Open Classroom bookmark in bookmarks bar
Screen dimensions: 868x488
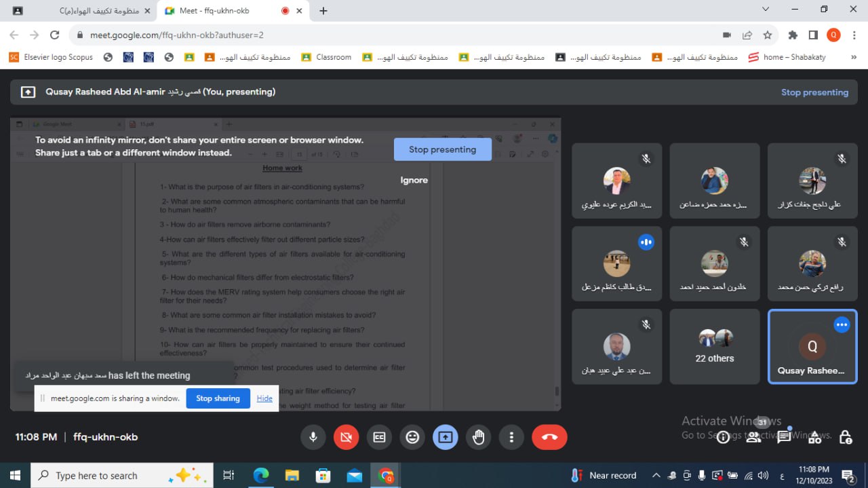point(327,57)
